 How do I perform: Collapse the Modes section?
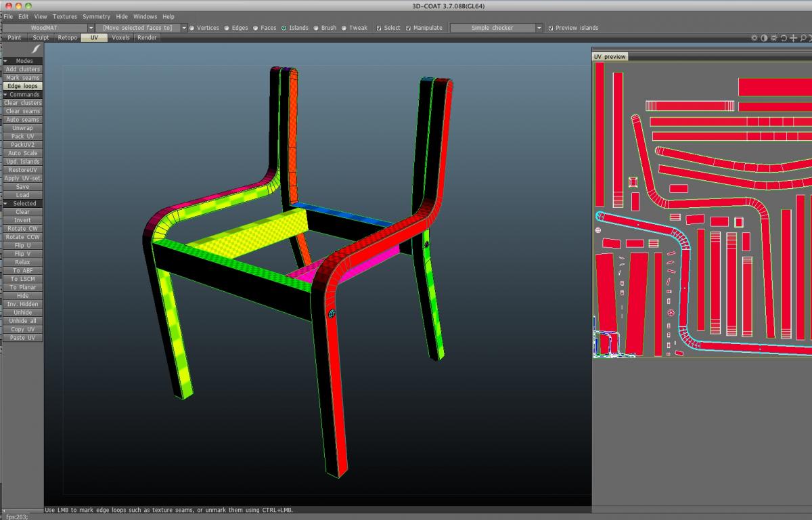5,61
